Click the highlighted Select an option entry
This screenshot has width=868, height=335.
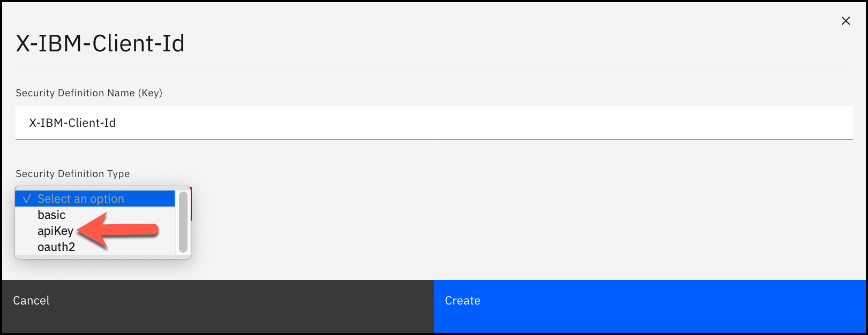click(80, 199)
